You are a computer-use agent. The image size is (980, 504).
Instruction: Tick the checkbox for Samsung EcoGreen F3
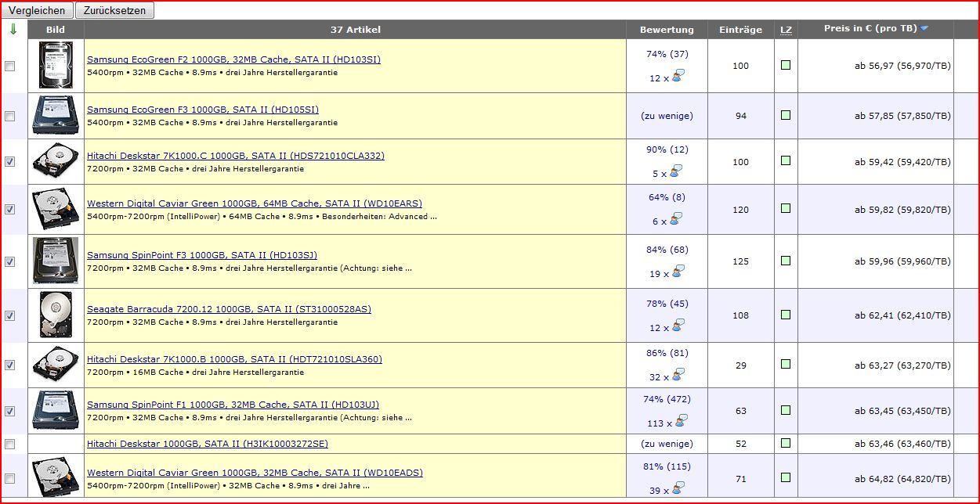[x=9, y=117]
